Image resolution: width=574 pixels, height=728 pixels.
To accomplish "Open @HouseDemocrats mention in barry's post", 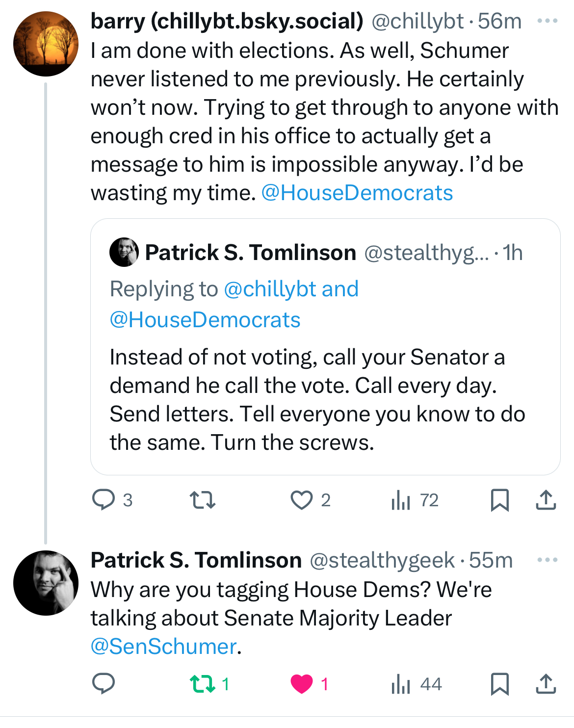I will 357,193.
